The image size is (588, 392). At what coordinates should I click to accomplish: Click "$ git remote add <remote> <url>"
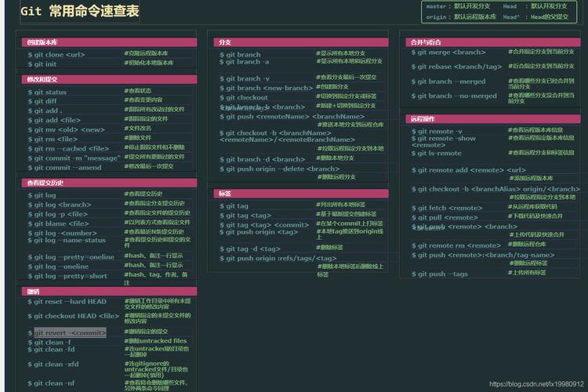pos(468,170)
